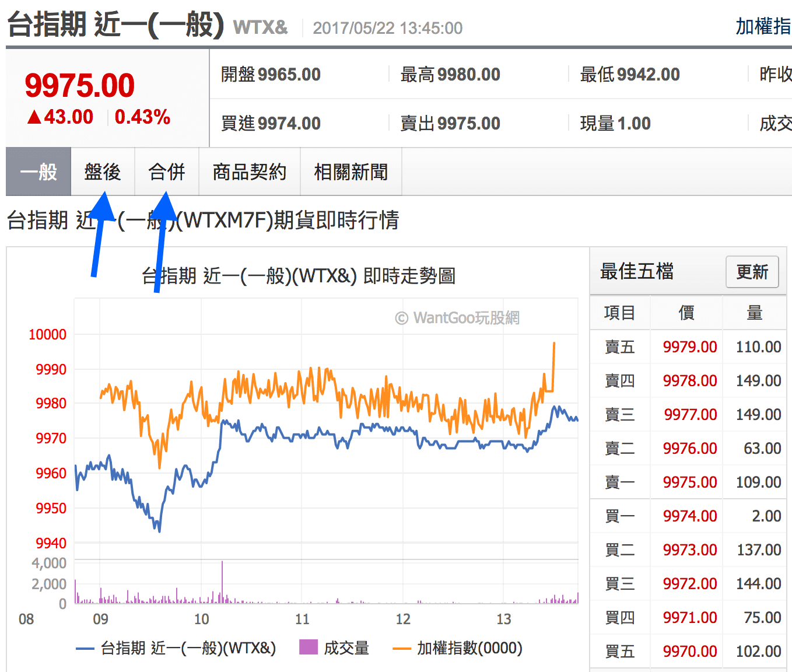Click the tallest purple volume bar
This screenshot has width=792, height=672.
click(x=222, y=582)
